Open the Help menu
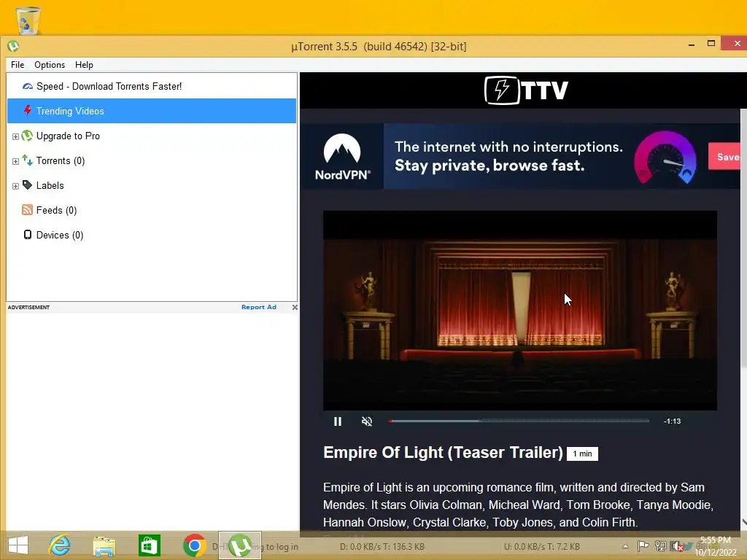 [84, 65]
